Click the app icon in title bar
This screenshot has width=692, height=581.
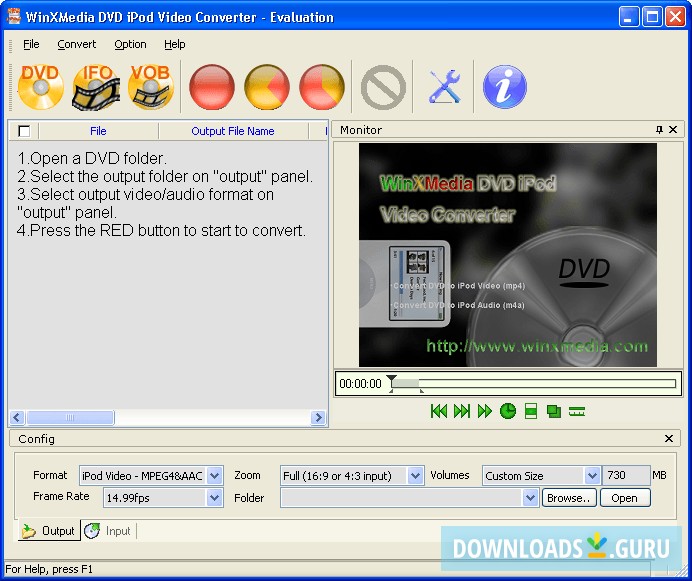14,17
